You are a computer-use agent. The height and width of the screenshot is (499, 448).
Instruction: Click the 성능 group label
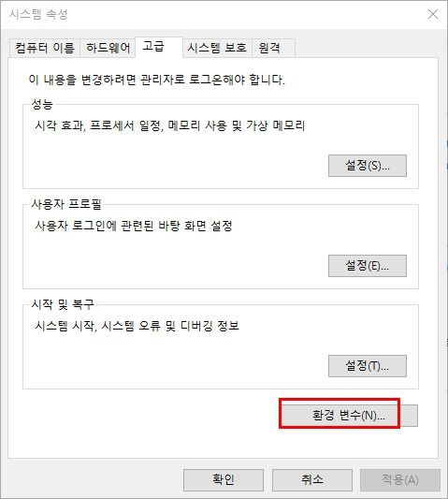coord(42,104)
